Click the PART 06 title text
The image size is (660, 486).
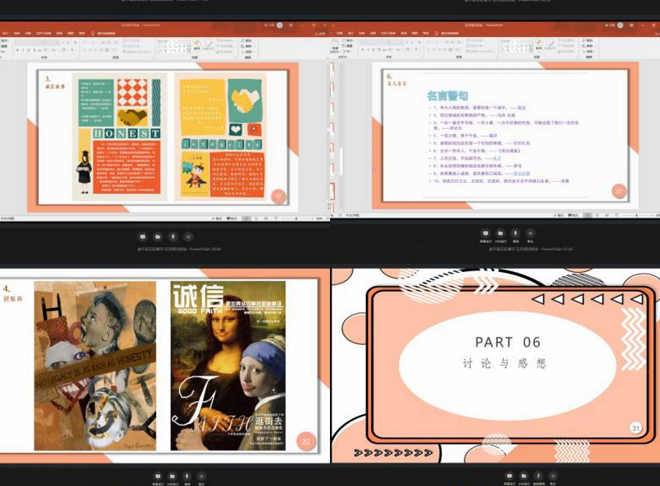pos(496,342)
